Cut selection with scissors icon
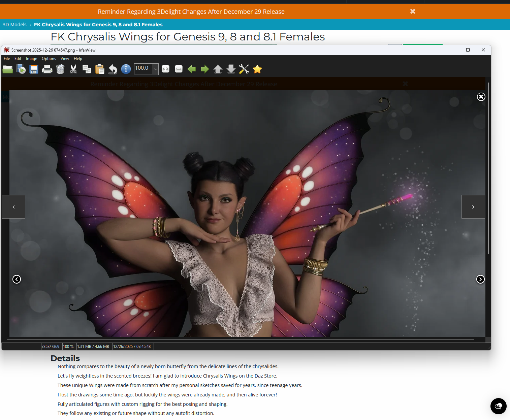 click(73, 69)
